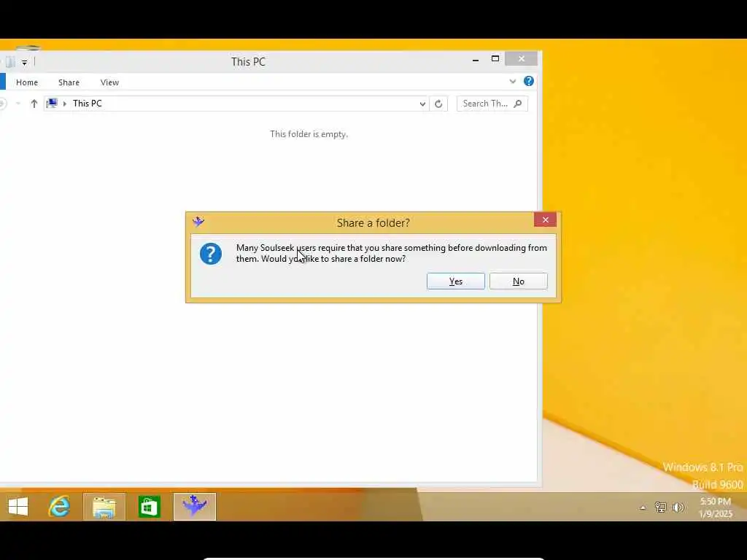Launch Internet Explorer from taskbar
This screenshot has height=560, width=747.
point(59,506)
